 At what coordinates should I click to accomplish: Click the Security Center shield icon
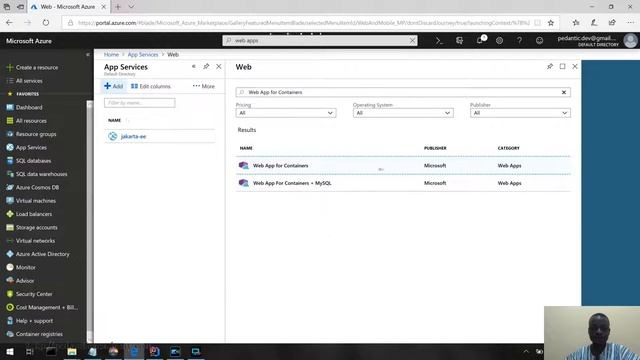click(10, 294)
